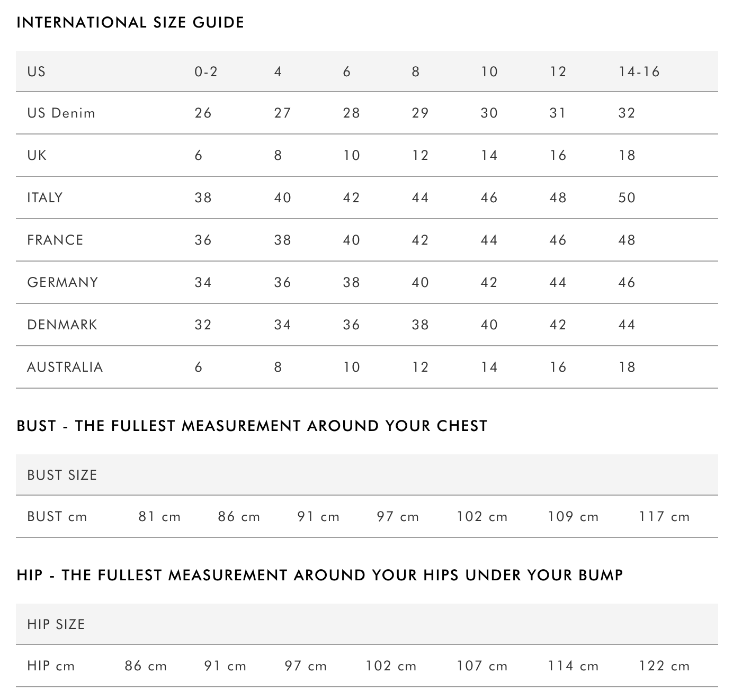Click the UK row label
Screen dimensions: 733x700
pyautogui.click(x=37, y=155)
